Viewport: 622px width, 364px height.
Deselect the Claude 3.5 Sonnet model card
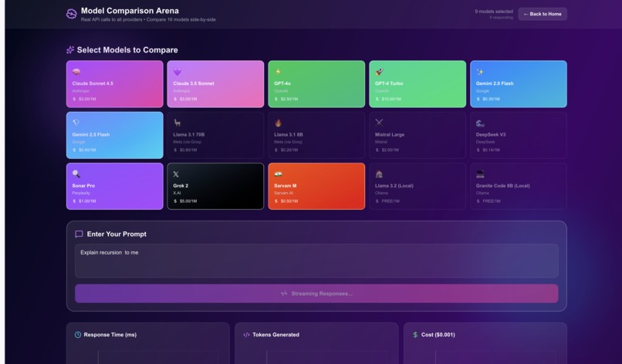(x=215, y=84)
